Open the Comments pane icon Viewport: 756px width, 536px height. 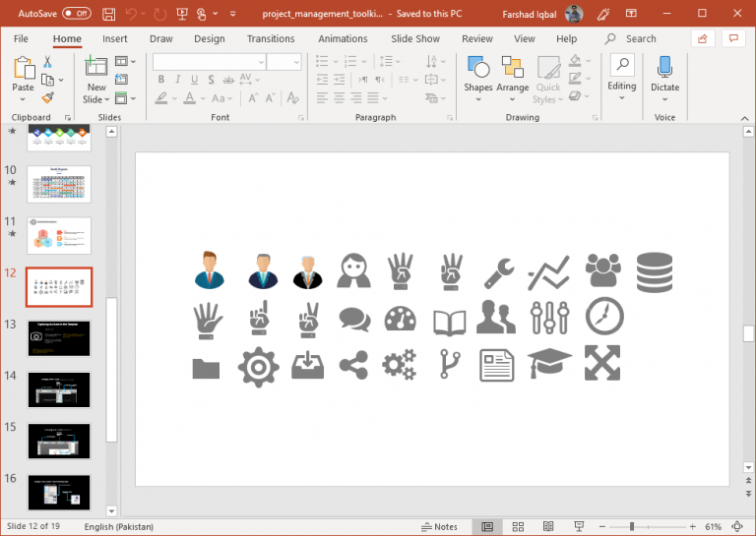(733, 38)
